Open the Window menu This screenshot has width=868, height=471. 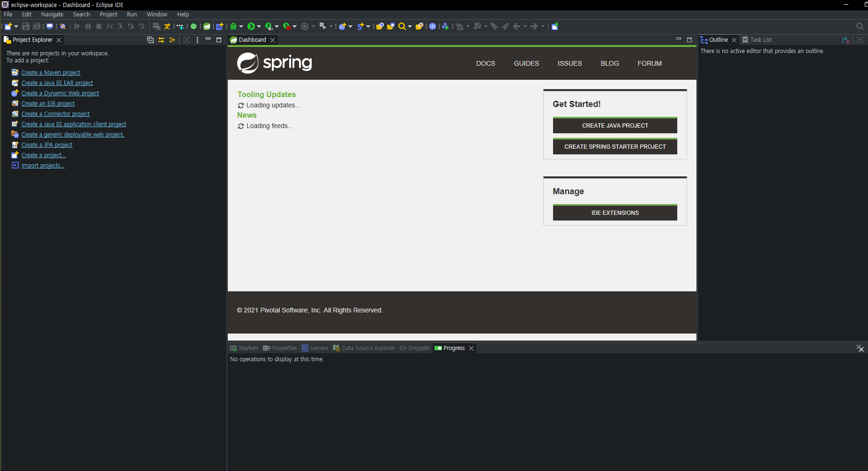157,15
